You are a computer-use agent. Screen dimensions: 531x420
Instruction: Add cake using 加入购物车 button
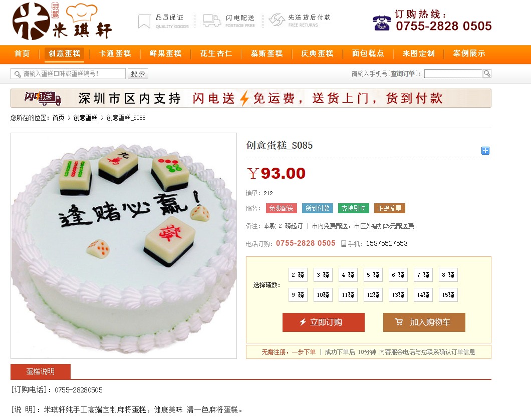(424, 322)
